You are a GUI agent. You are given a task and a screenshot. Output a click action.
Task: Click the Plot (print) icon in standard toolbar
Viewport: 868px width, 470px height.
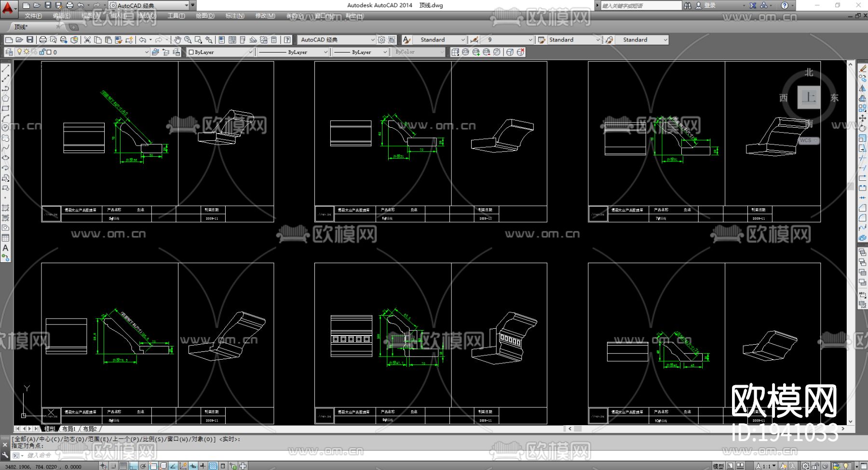[x=43, y=40]
